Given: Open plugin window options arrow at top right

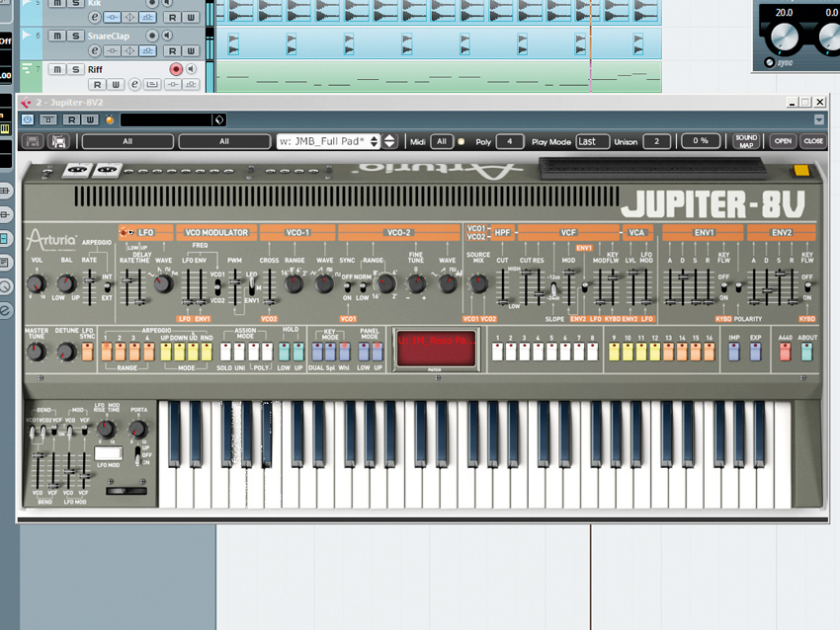Looking at the screenshot, I should [x=819, y=119].
